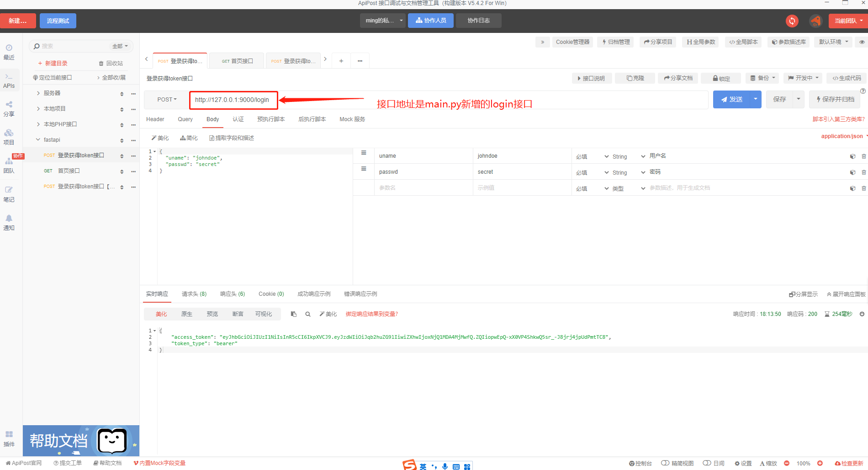Click the request URL input field
This screenshot has height=470, width=868.
pyautogui.click(x=233, y=100)
